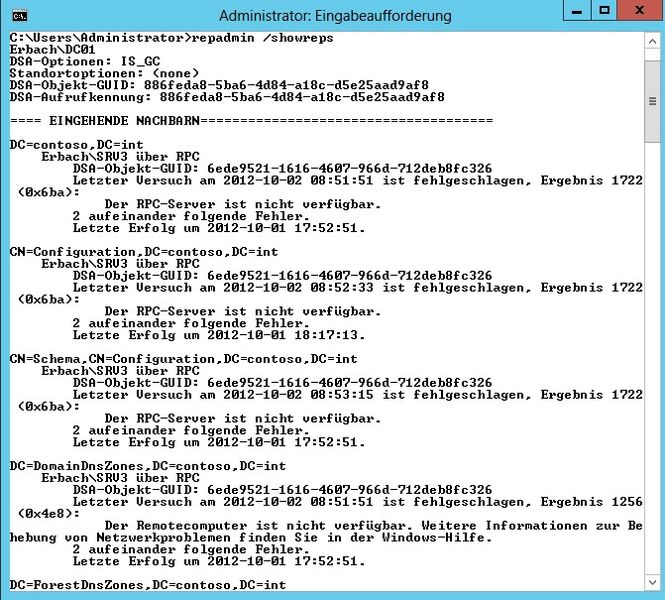Image resolution: width=665 pixels, height=600 pixels.
Task: Click 'hebung von Netzwerkproblemen' continuation line
Action: [251, 537]
